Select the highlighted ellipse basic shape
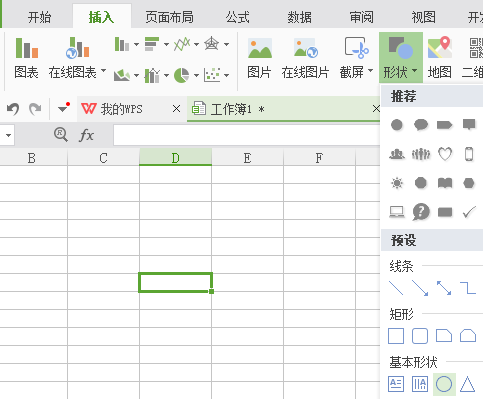The image size is (483, 399). tap(444, 384)
